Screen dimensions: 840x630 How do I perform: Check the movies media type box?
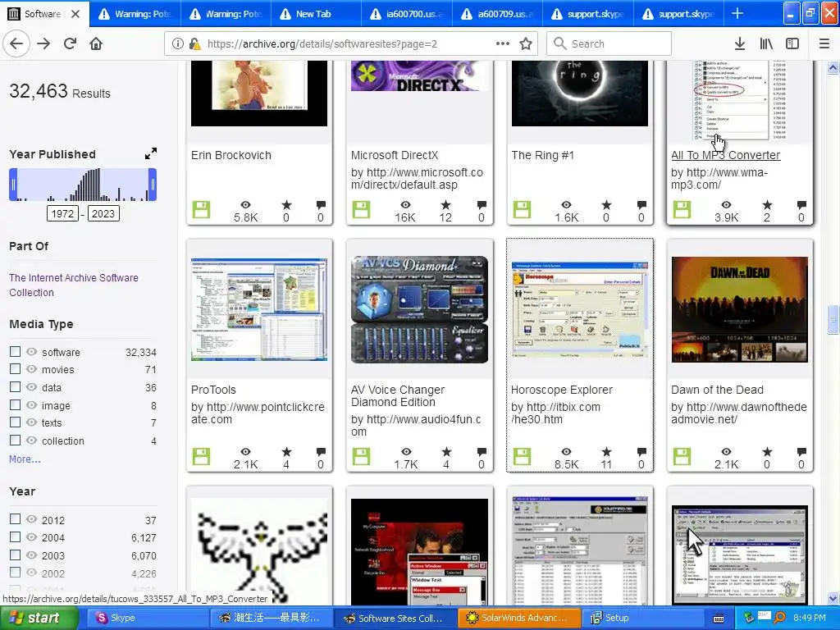coord(15,369)
